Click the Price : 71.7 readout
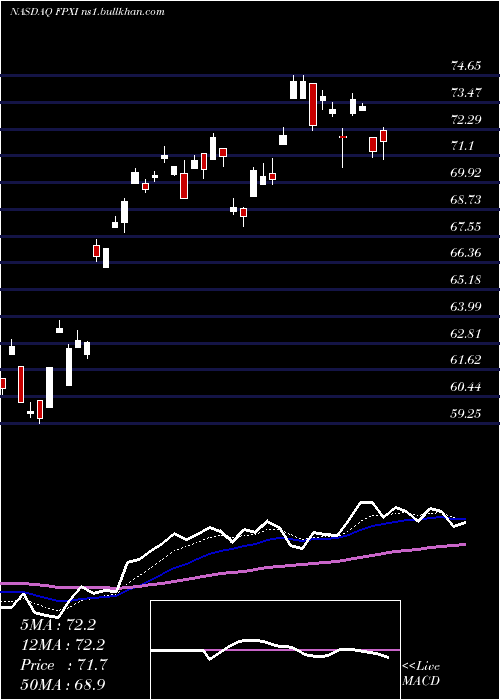The height and width of the screenshot is (700, 500). (x=63, y=665)
